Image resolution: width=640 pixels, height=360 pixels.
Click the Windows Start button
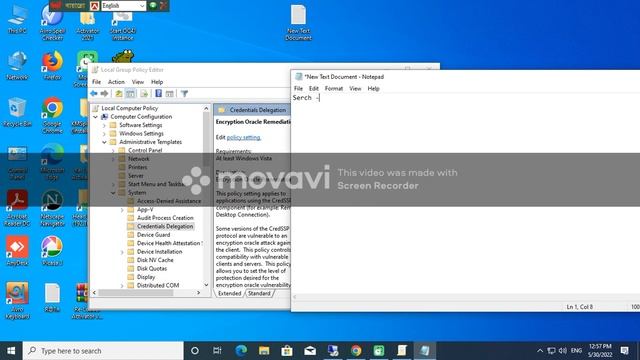click(11, 351)
